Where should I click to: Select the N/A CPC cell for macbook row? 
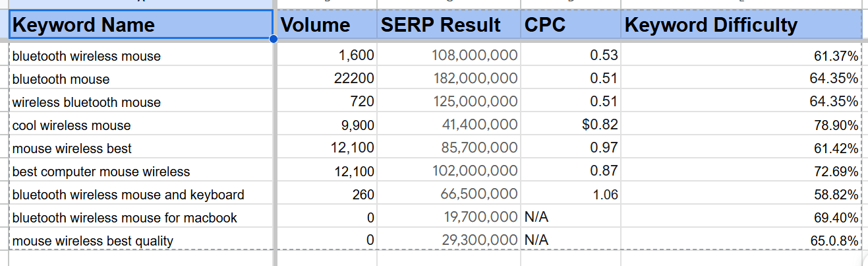point(570,218)
